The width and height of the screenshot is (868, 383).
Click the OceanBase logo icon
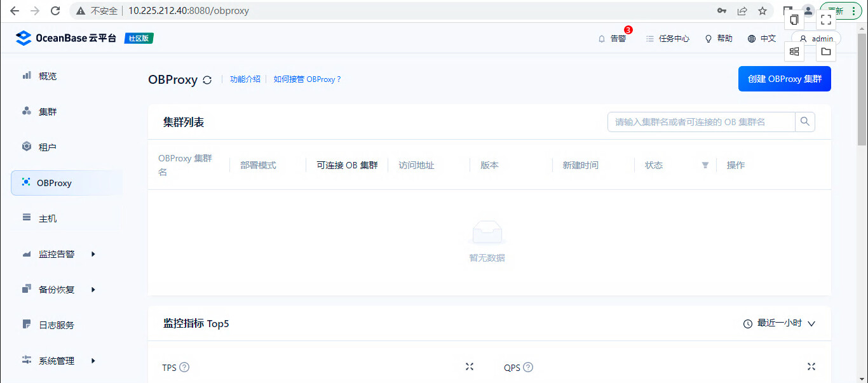(x=24, y=38)
